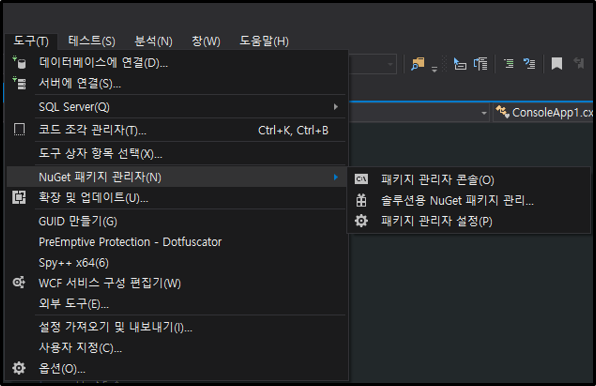Click the database connect icon
596x386 pixels.
pyautogui.click(x=19, y=63)
